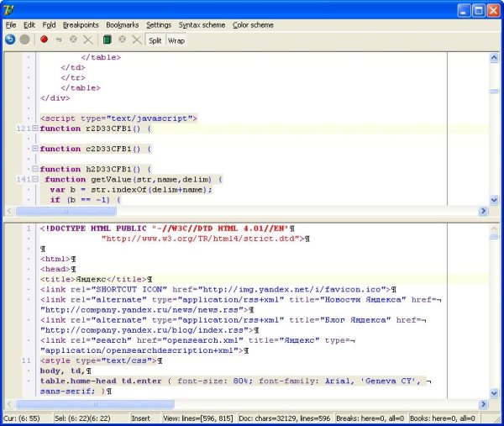Expand the folded function c2D33CFB1 marker
504x426 pixels.
click(35, 149)
